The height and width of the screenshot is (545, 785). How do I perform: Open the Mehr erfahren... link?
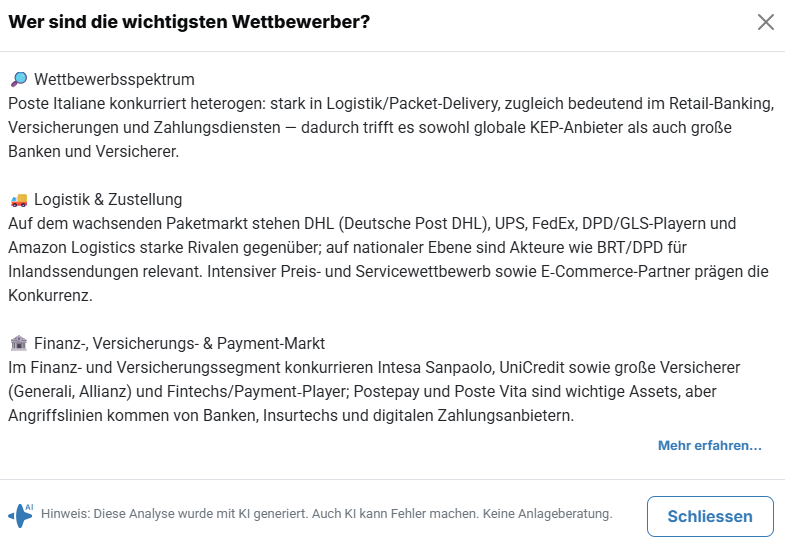pyautogui.click(x=709, y=445)
